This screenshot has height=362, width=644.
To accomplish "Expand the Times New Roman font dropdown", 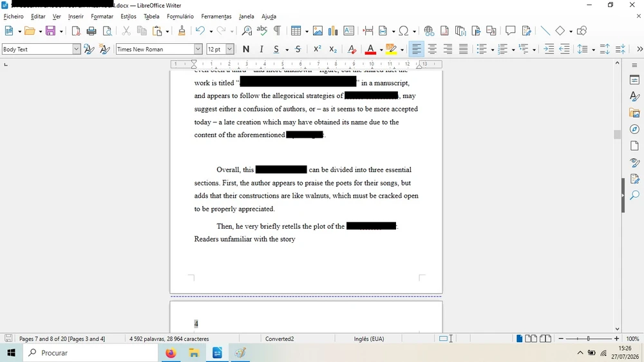I will pyautogui.click(x=198, y=50).
